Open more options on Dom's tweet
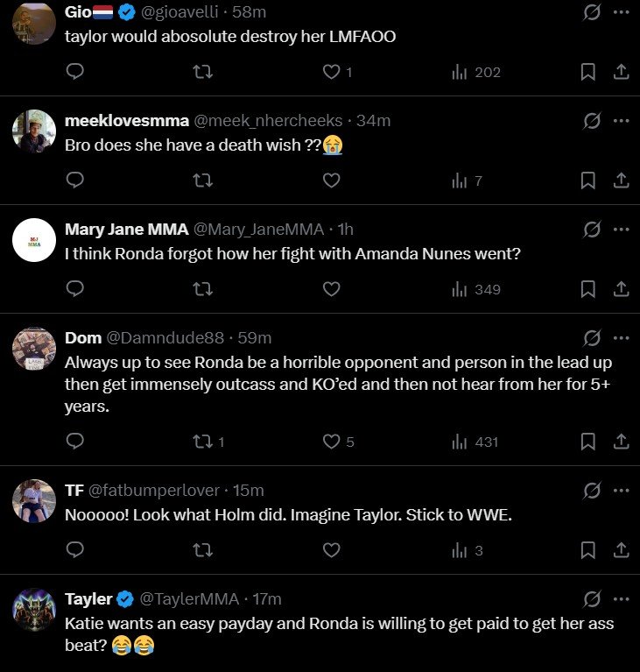This screenshot has width=640, height=672. [621, 337]
